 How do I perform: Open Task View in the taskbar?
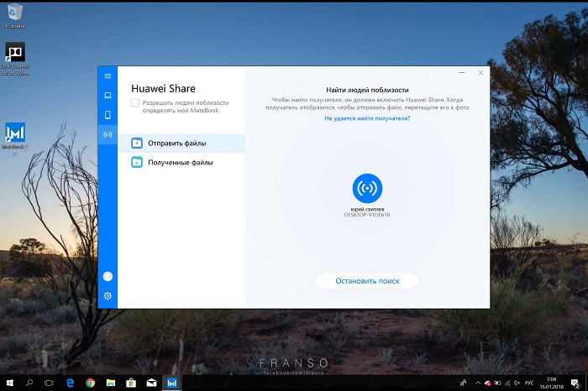[x=49, y=383]
